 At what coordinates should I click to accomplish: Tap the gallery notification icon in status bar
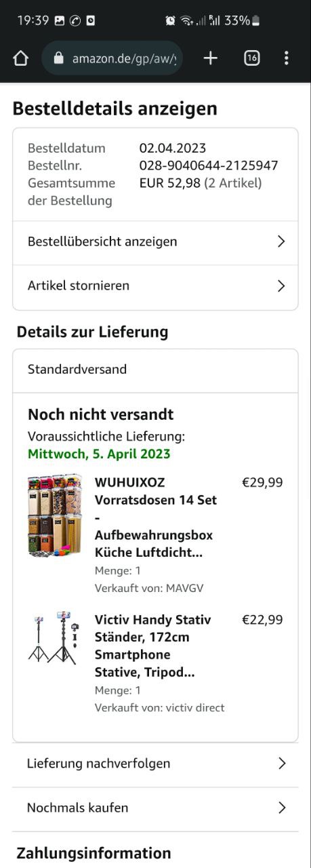click(60, 20)
